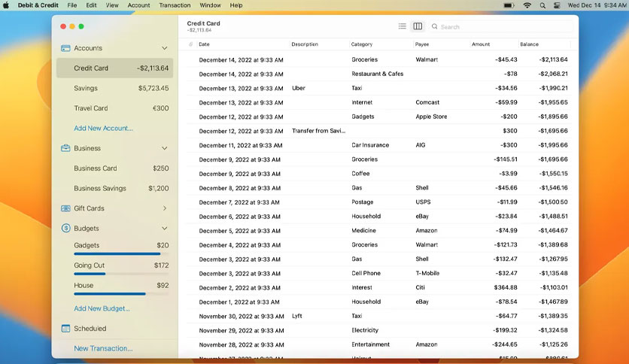
Task: Collapse the Budgets section
Action: (165, 229)
